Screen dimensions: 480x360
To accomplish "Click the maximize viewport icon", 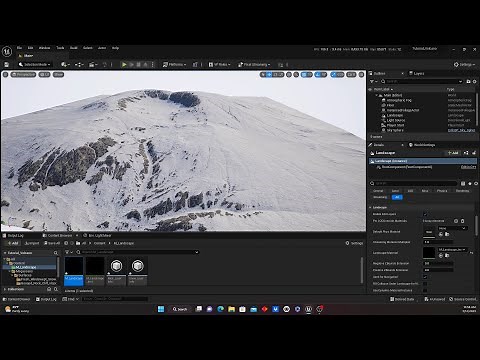I will pos(361,75).
